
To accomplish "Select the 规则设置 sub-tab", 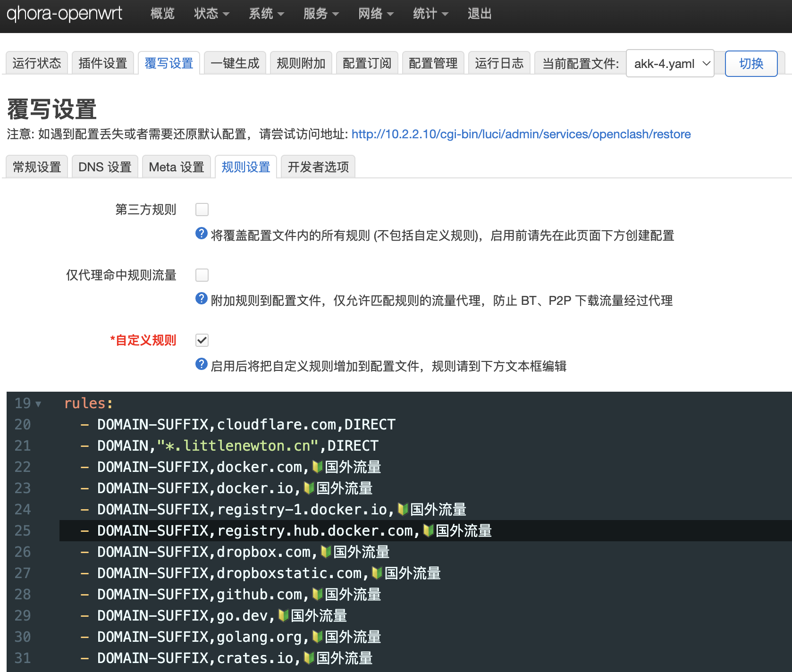I will [x=246, y=167].
